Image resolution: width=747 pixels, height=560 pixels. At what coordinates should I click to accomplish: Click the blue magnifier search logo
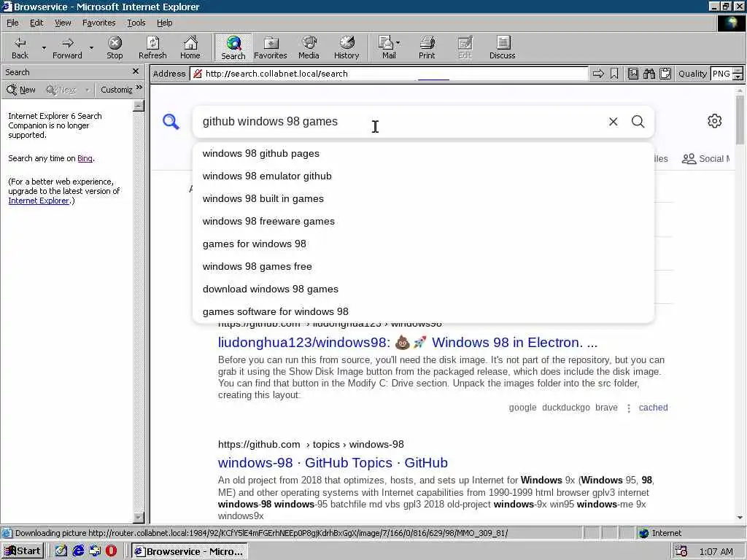click(171, 122)
